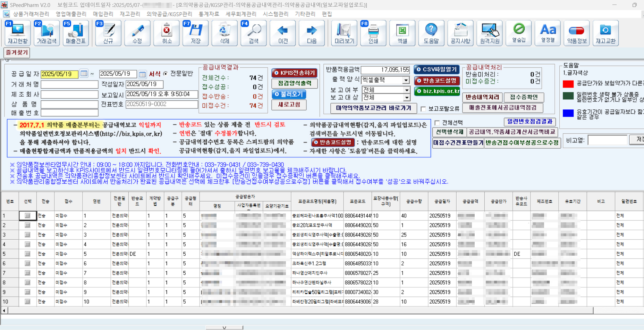The width and height of the screenshot is (644, 330).
Task: Click the KPIS전송하기 button
Action: pyautogui.click(x=294, y=73)
